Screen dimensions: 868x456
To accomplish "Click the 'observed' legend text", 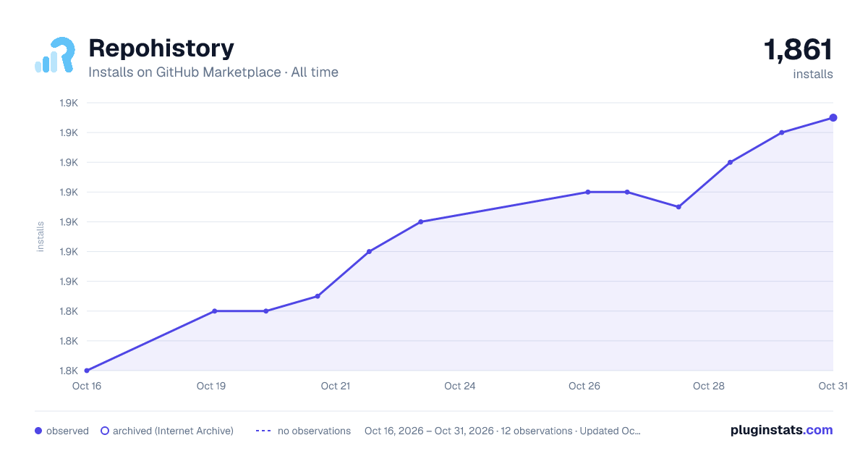I will 67,431.
